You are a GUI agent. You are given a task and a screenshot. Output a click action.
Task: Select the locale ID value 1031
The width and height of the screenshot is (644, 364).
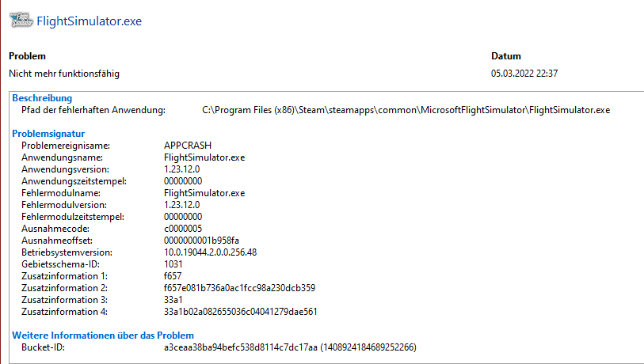click(173, 264)
